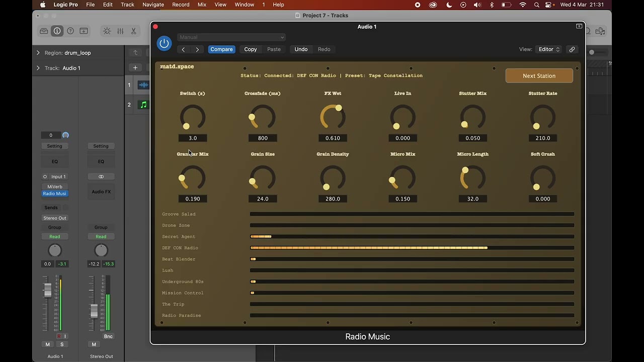Toggle Read automation on Audio 1
The width and height of the screenshot is (644, 362).
pyautogui.click(x=55, y=236)
